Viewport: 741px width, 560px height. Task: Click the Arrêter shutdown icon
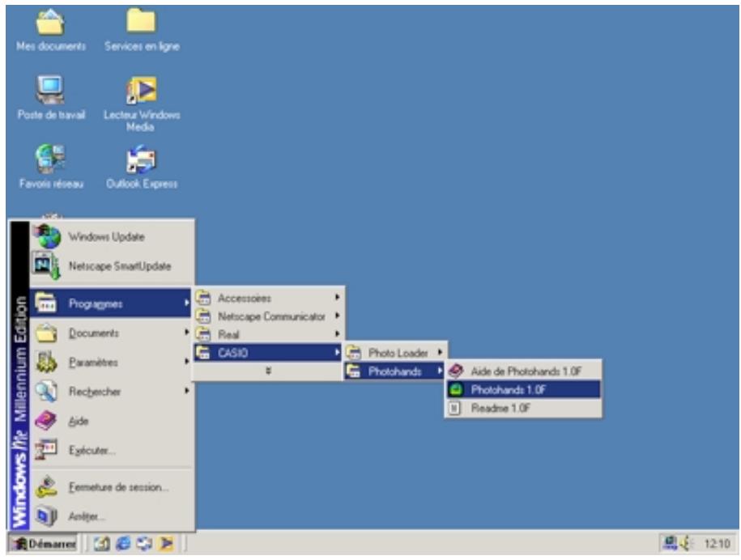pyautogui.click(x=46, y=516)
